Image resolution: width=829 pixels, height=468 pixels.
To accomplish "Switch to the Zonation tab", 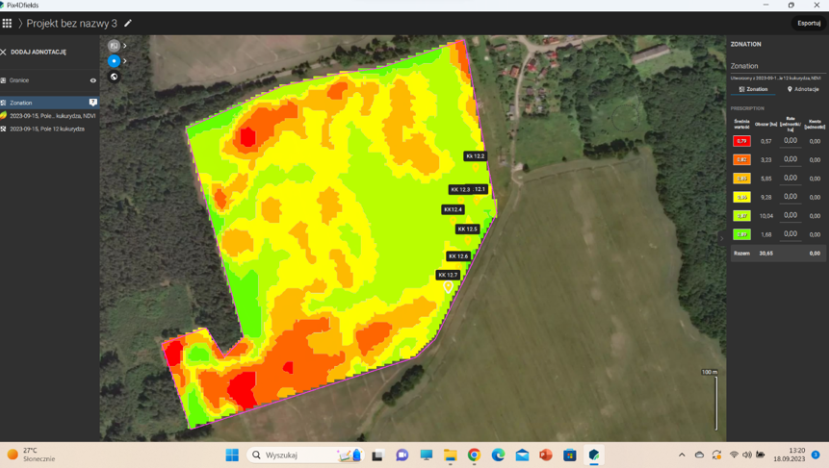I will point(754,89).
